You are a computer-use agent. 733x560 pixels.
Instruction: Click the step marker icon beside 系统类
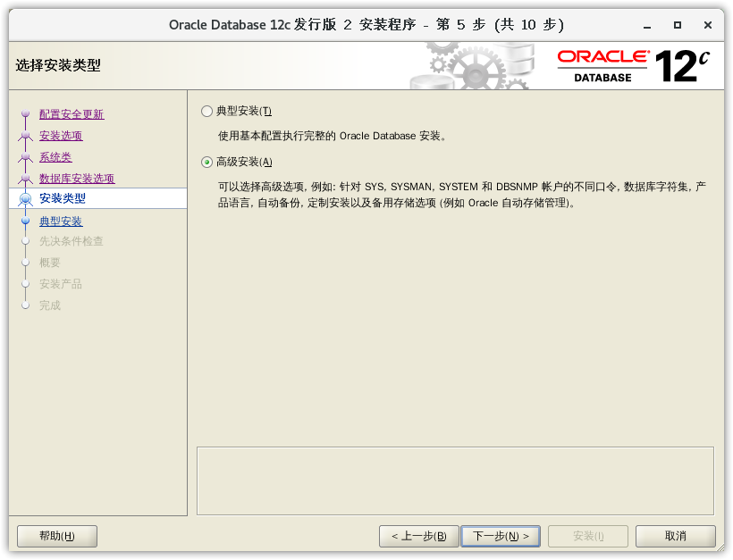click(x=25, y=157)
